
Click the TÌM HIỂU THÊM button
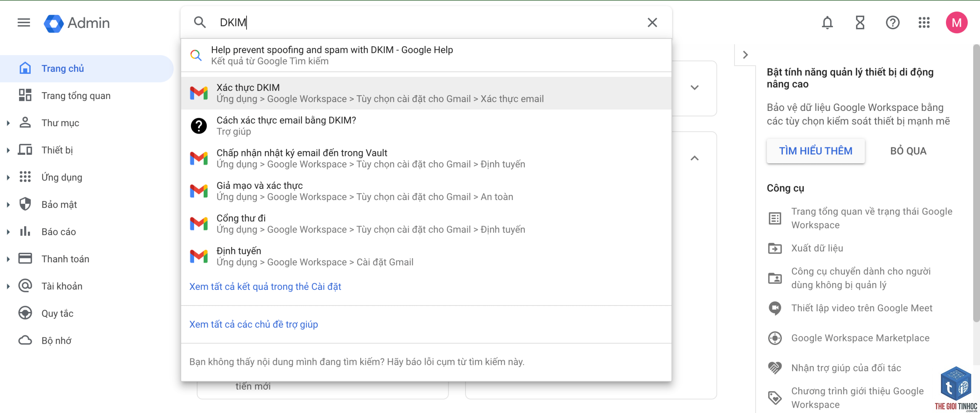(815, 151)
